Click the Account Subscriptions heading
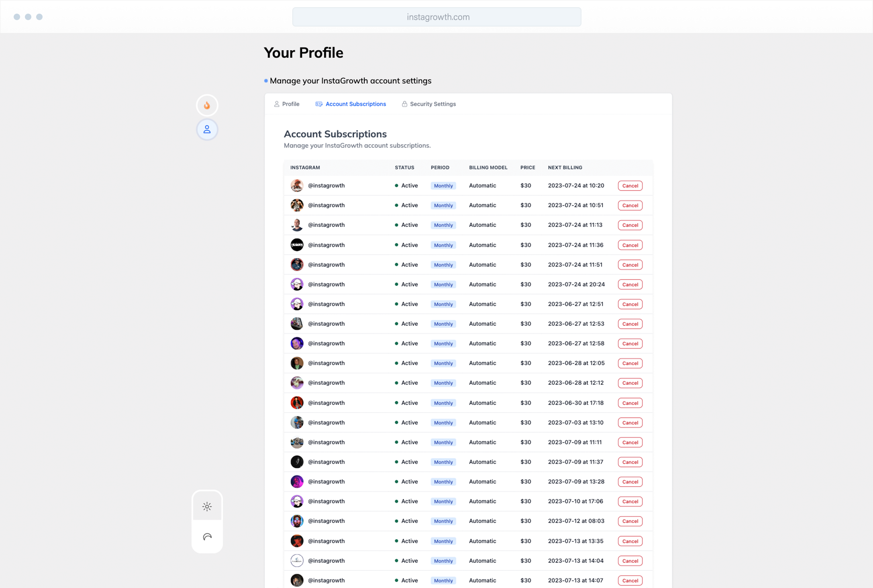 [335, 134]
